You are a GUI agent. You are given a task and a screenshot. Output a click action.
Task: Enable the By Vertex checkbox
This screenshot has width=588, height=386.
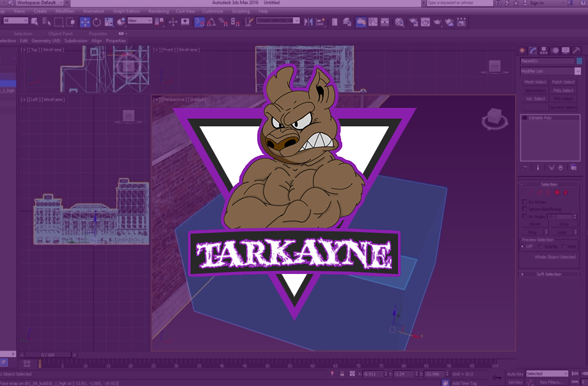point(524,202)
